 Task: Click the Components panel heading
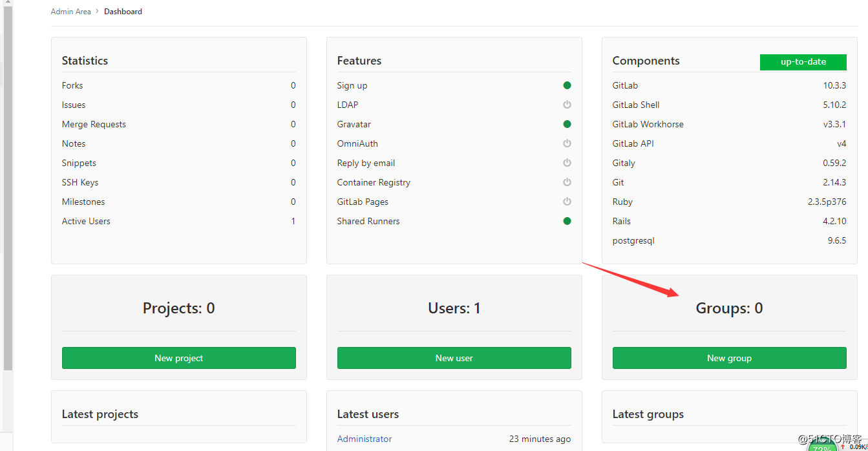[x=646, y=61]
